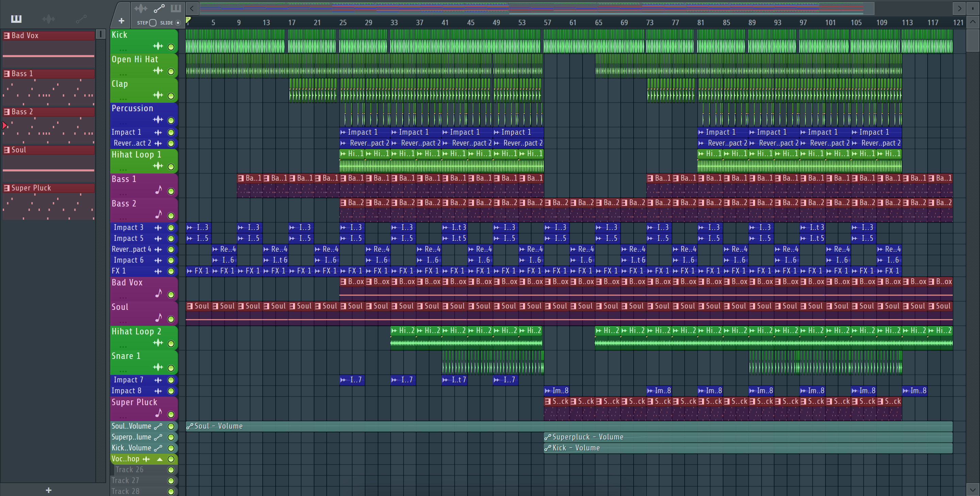Enable the STEP editing checkbox
Image resolution: width=980 pixels, height=496 pixels.
pos(152,23)
